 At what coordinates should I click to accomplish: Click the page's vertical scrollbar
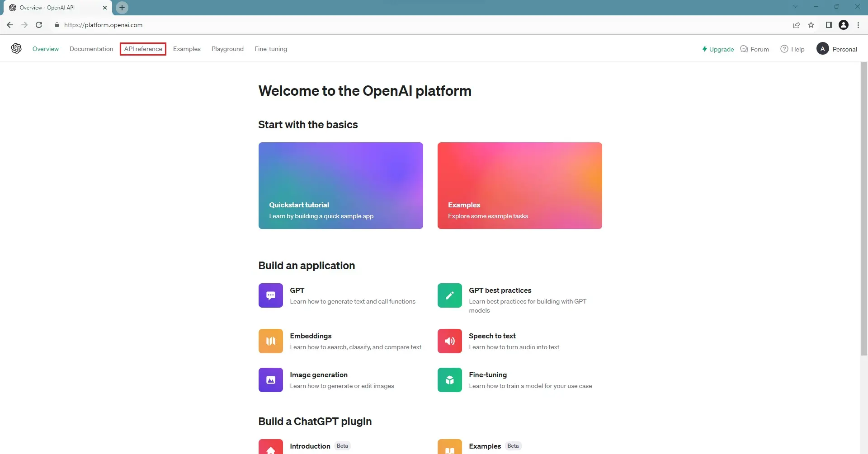[x=864, y=208]
